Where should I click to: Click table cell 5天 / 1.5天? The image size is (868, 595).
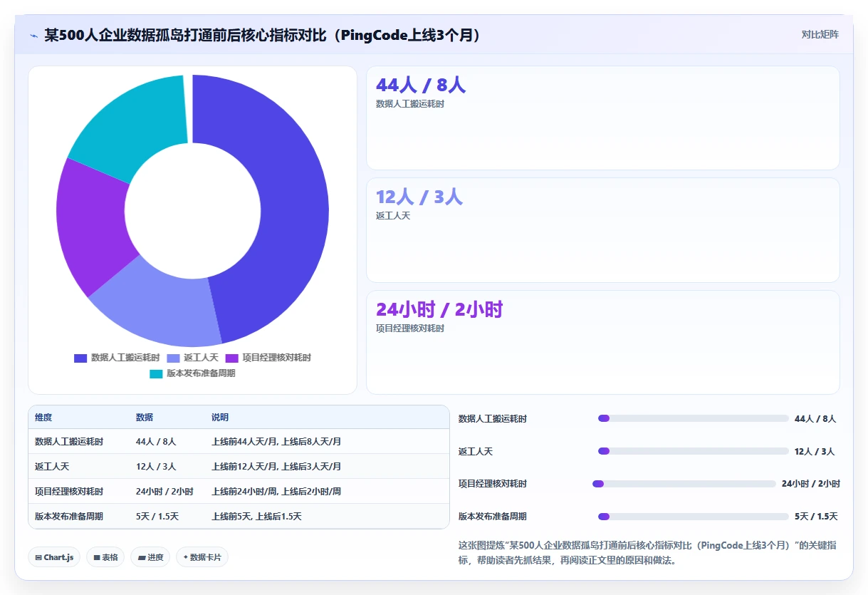157,517
